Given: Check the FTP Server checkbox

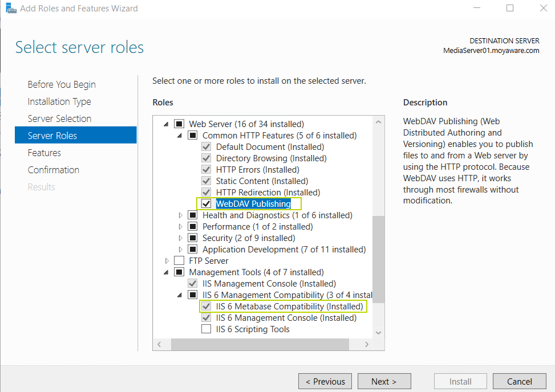Looking at the screenshot, I should coord(179,261).
